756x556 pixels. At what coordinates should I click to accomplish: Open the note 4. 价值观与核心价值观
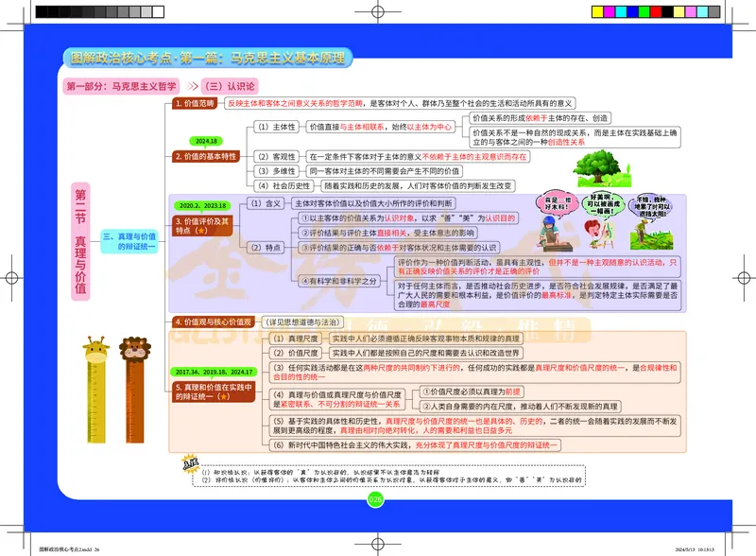[x=214, y=321]
